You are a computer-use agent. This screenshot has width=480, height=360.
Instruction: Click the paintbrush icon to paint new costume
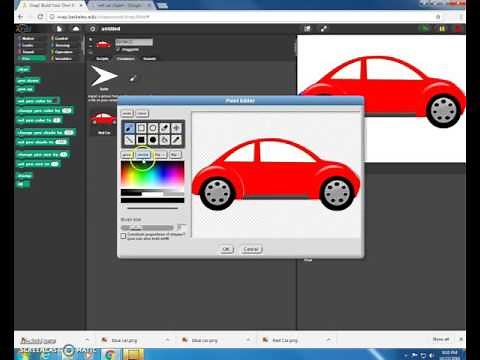pos(133,79)
